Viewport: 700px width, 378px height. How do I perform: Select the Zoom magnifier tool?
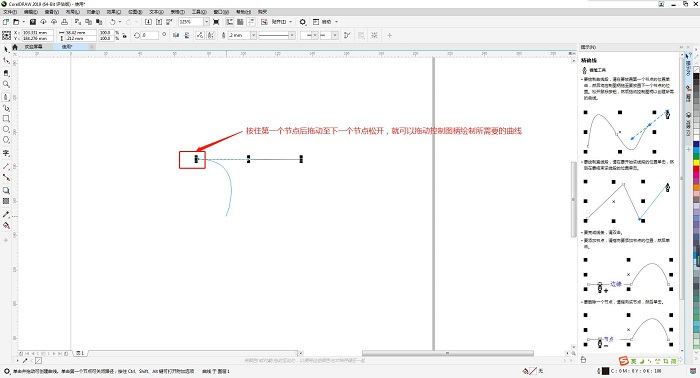pyautogui.click(x=6, y=84)
